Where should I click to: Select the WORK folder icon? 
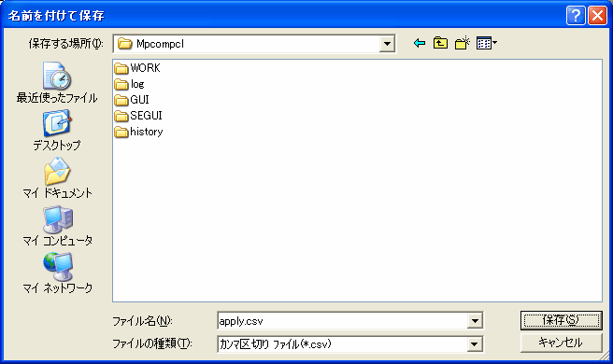coord(121,68)
